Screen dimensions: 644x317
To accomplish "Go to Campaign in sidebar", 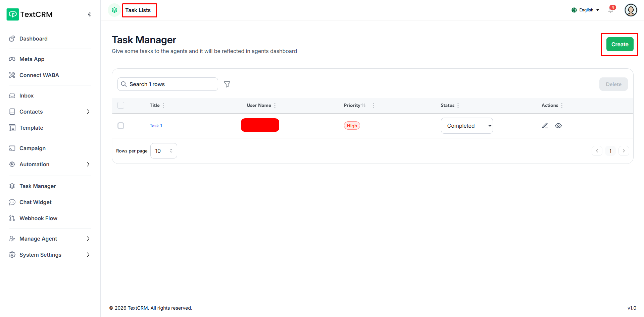I will (33, 148).
